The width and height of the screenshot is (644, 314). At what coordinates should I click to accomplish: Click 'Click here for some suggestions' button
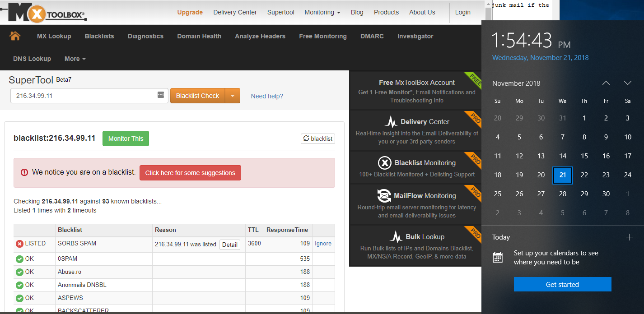[190, 173]
